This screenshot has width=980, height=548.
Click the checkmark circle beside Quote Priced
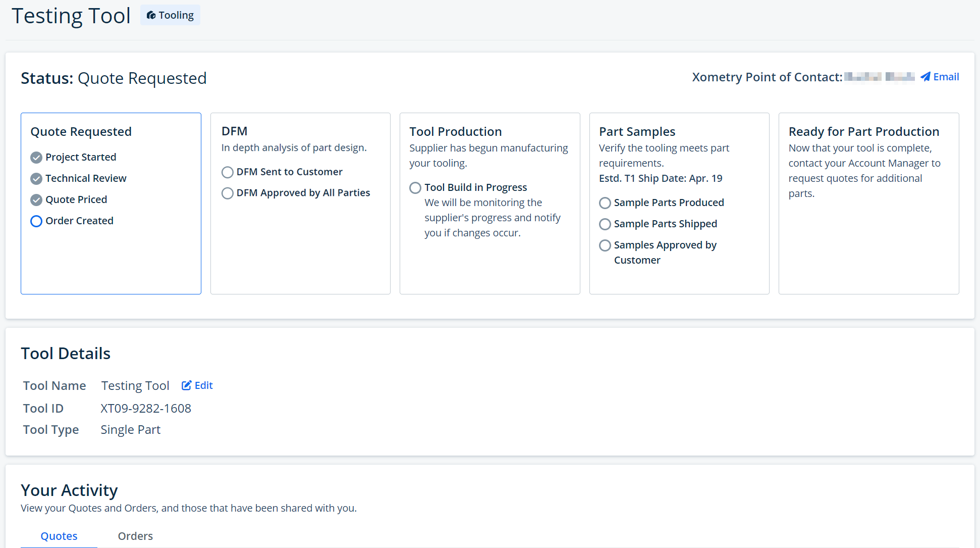(x=36, y=200)
